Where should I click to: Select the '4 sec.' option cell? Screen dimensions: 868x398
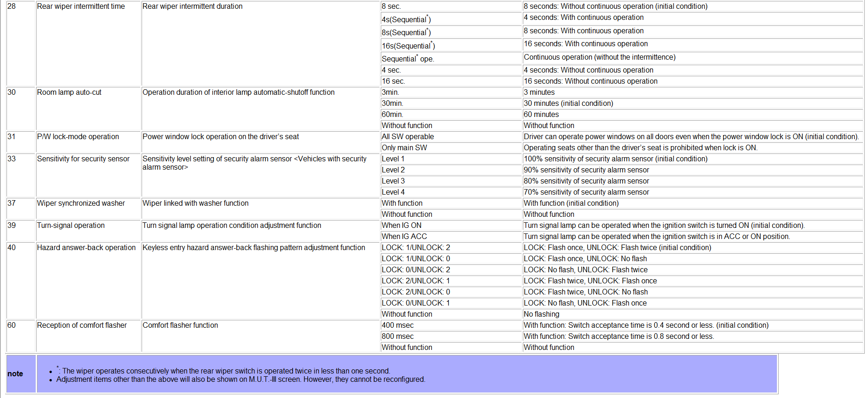(451, 70)
